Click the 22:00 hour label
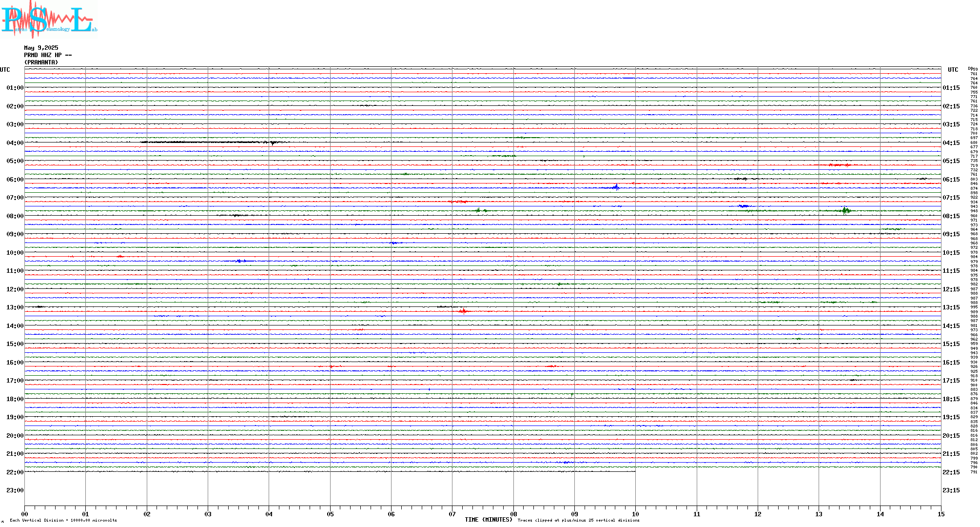980x527 pixels. (15, 472)
